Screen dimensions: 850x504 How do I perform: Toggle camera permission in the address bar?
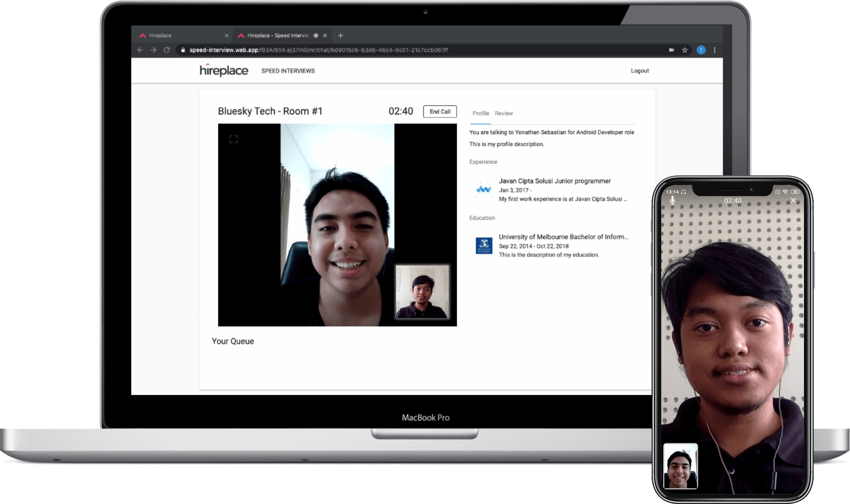pyautogui.click(x=672, y=50)
